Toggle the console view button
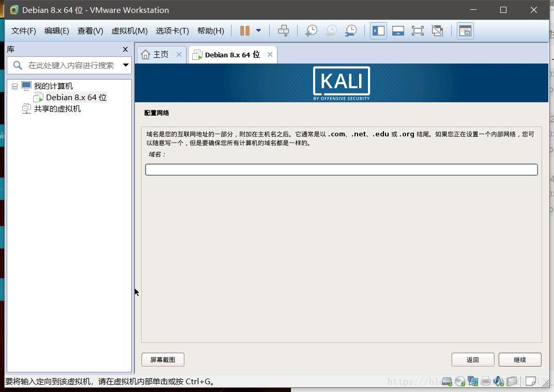 465,30
